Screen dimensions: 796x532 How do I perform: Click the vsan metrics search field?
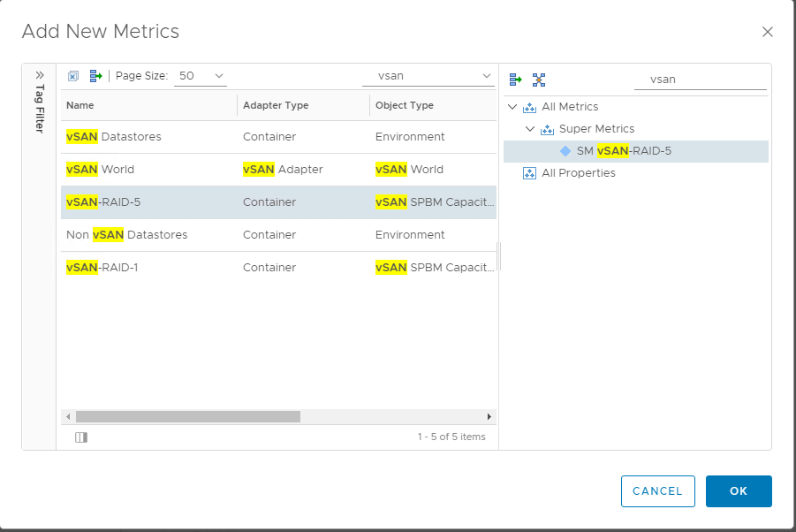701,80
